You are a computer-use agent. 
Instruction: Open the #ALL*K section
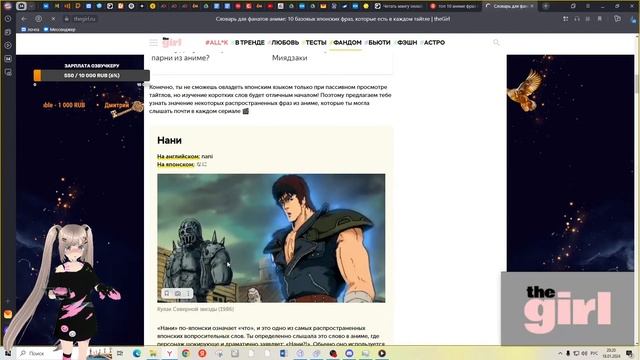(x=216, y=42)
